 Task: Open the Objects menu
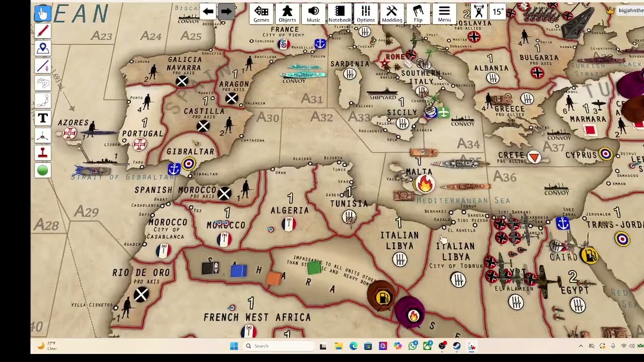[x=287, y=14]
